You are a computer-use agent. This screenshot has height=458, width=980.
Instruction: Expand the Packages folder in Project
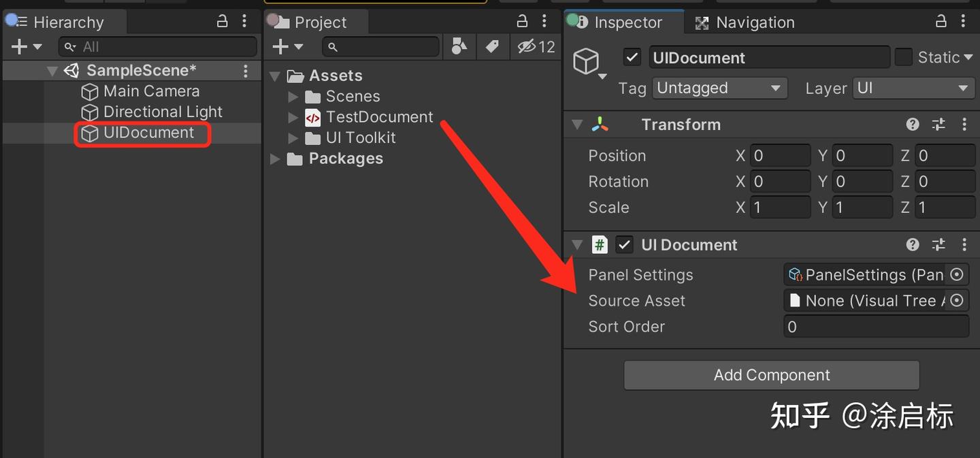[x=275, y=159]
